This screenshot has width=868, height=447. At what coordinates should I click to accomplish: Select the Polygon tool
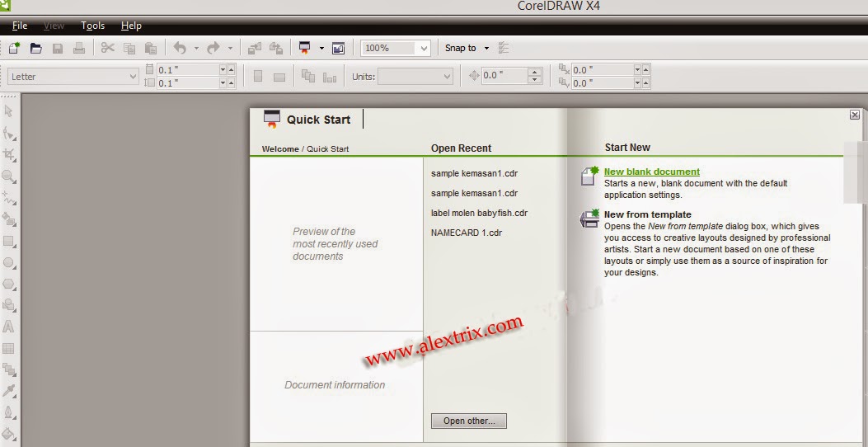(9, 285)
